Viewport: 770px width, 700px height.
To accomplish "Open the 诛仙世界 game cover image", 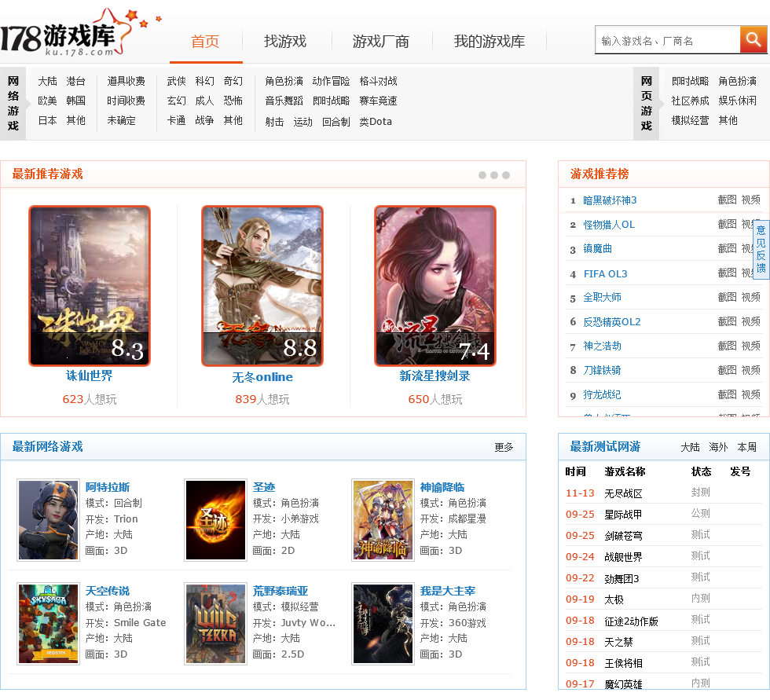I will 90,286.
